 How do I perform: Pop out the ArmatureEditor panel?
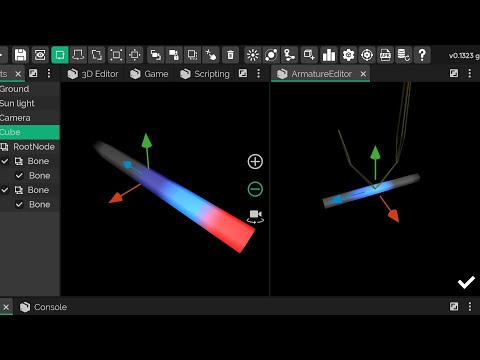(x=454, y=73)
